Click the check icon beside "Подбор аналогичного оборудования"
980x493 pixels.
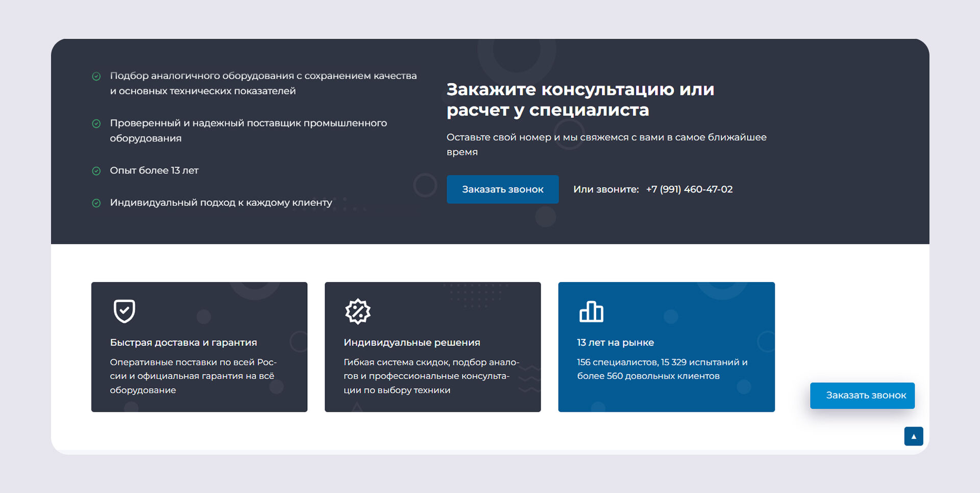(96, 77)
